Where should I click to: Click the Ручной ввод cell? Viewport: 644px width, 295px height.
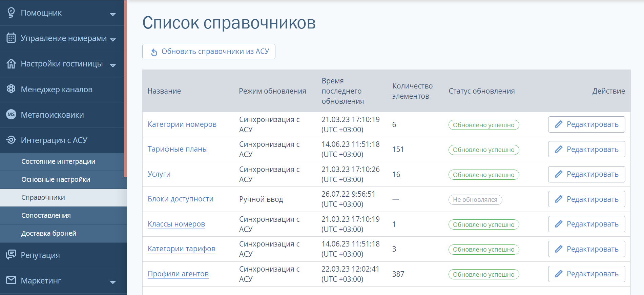pyautogui.click(x=261, y=199)
